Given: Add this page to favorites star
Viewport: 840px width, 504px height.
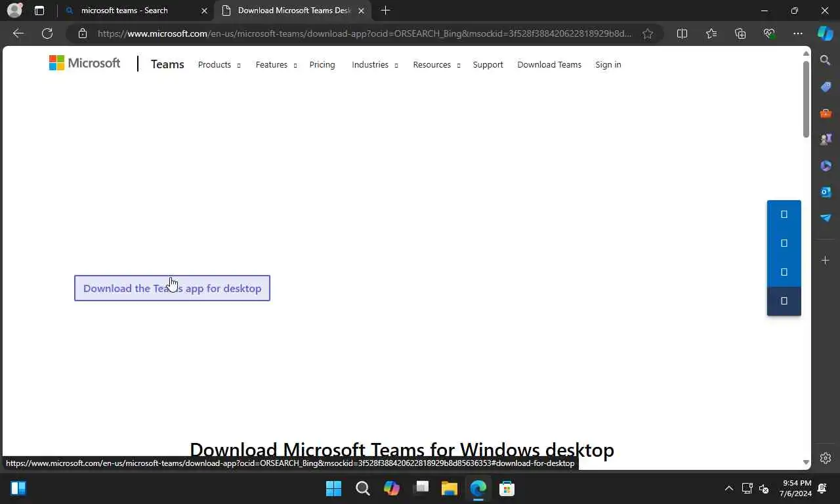Looking at the screenshot, I should click(x=648, y=33).
